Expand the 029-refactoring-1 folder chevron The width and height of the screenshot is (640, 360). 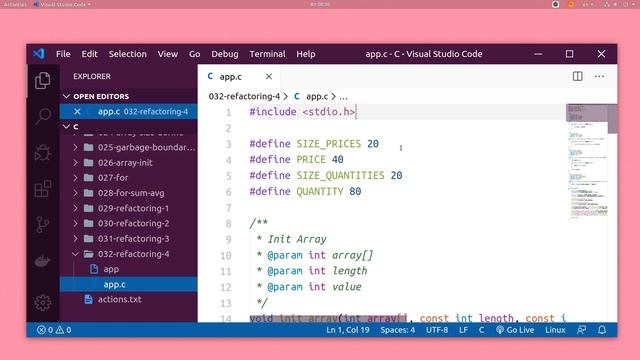pos(75,208)
